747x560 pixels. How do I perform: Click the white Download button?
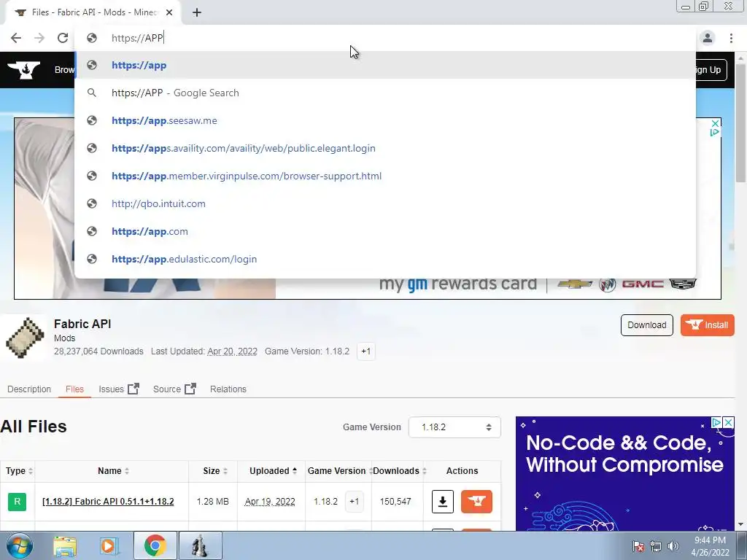point(646,325)
